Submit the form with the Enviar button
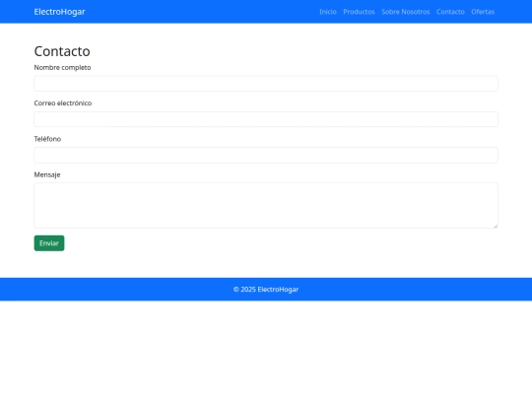The image size is (532, 399). pyautogui.click(x=49, y=243)
